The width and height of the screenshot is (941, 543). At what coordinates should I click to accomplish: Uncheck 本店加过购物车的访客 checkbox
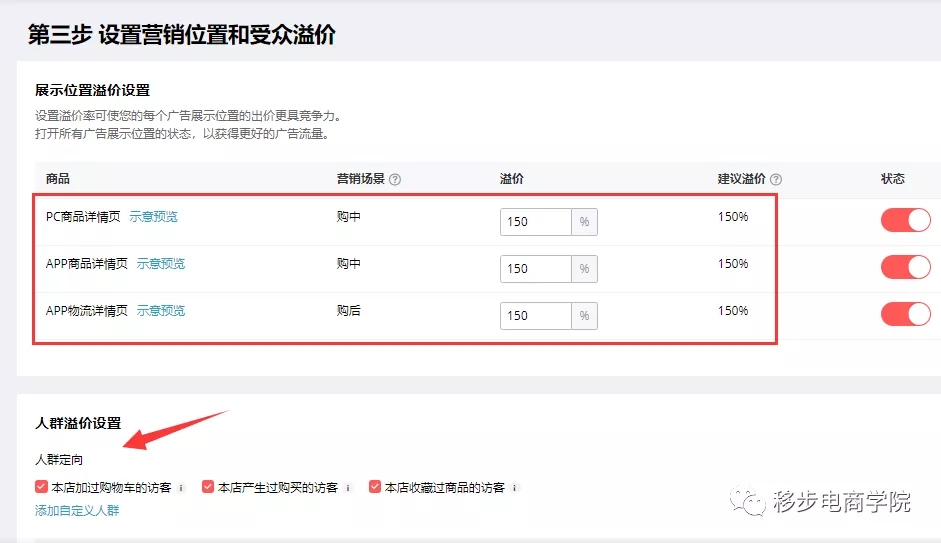tap(41, 487)
